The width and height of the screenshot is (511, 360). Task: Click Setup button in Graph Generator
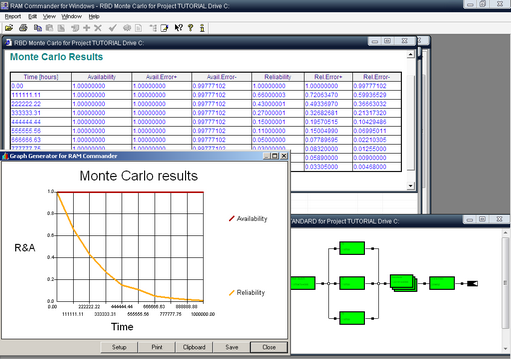point(119,347)
